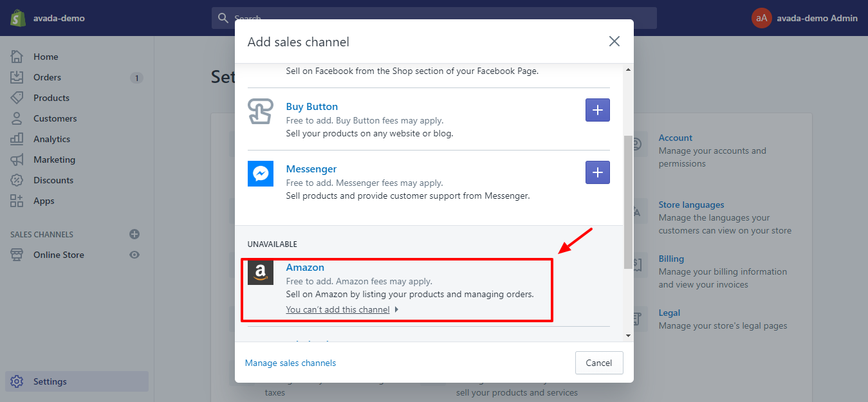Click the search magnifier icon
Viewport: 868px width, 402px height.
[223, 18]
